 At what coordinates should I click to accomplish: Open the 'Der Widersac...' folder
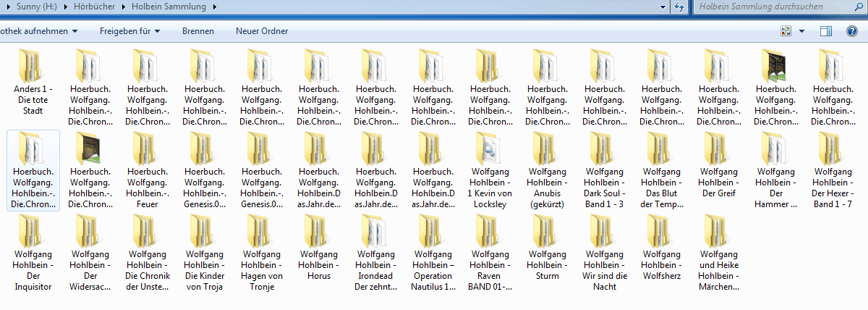tap(90, 254)
